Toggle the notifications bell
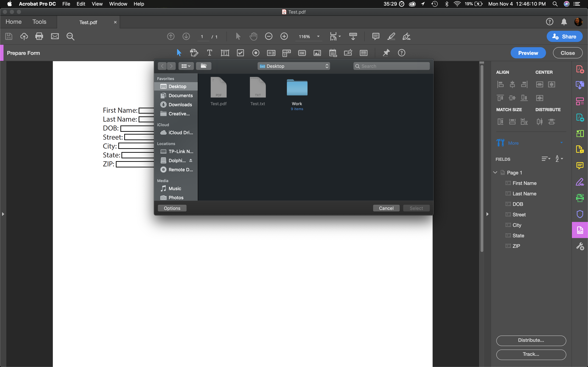Viewport: 588px width, 367px height. tap(564, 22)
